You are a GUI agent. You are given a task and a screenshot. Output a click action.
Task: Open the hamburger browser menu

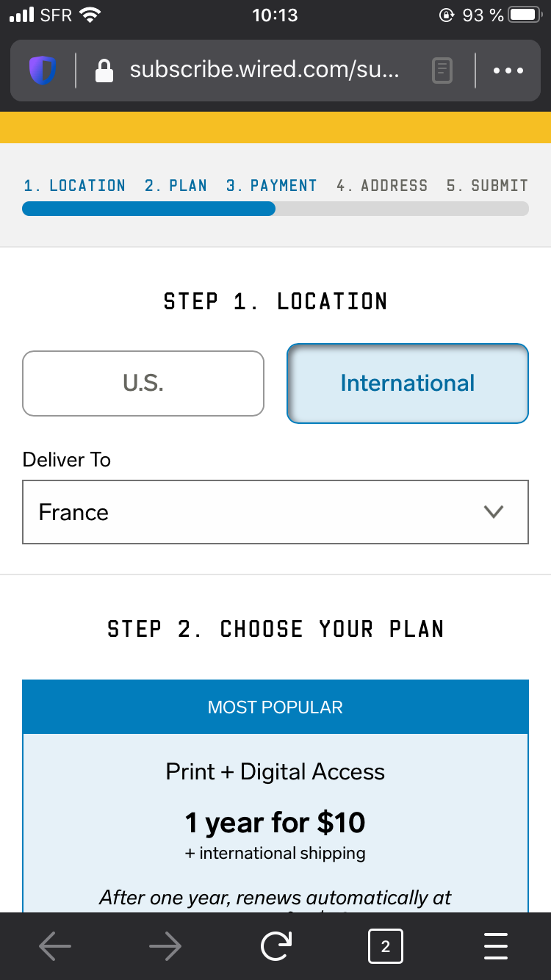click(496, 946)
